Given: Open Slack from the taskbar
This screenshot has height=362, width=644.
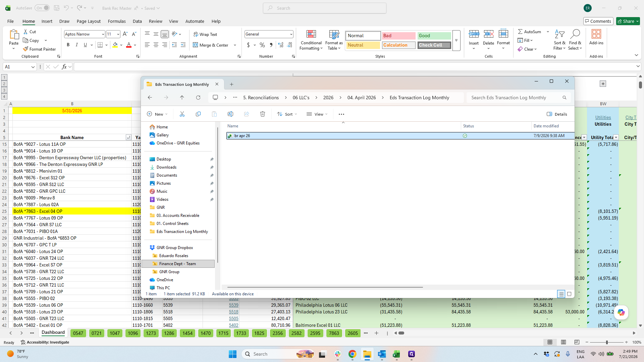Looking at the screenshot, I should coord(337,354).
